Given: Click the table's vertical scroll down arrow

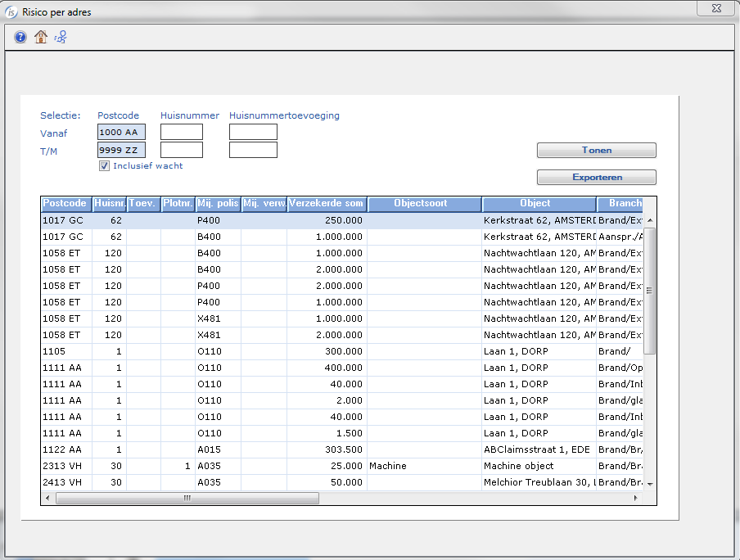Looking at the screenshot, I should coord(650,484).
